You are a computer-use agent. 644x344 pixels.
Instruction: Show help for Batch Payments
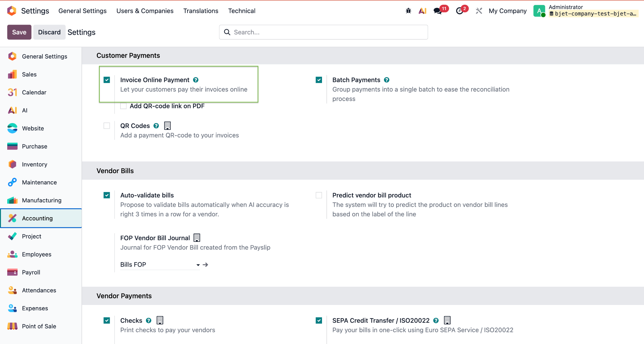tap(387, 80)
